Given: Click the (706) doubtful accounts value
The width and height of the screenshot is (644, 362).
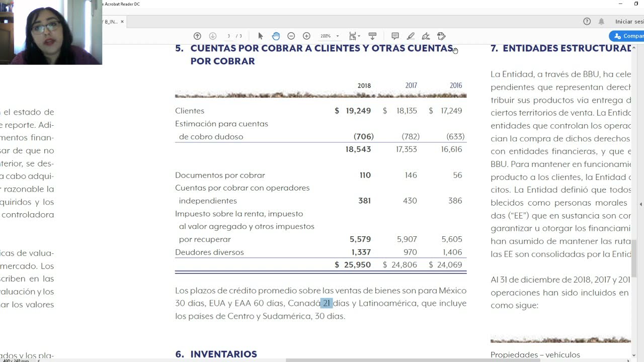Looking at the screenshot, I should click(364, 137).
